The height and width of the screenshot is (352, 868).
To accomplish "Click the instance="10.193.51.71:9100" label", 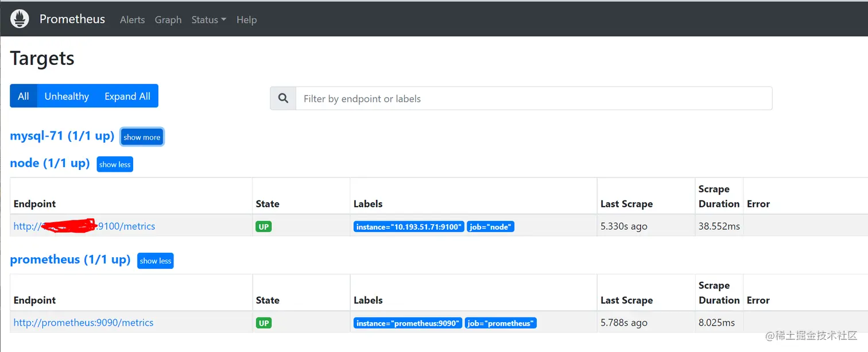I will point(409,227).
